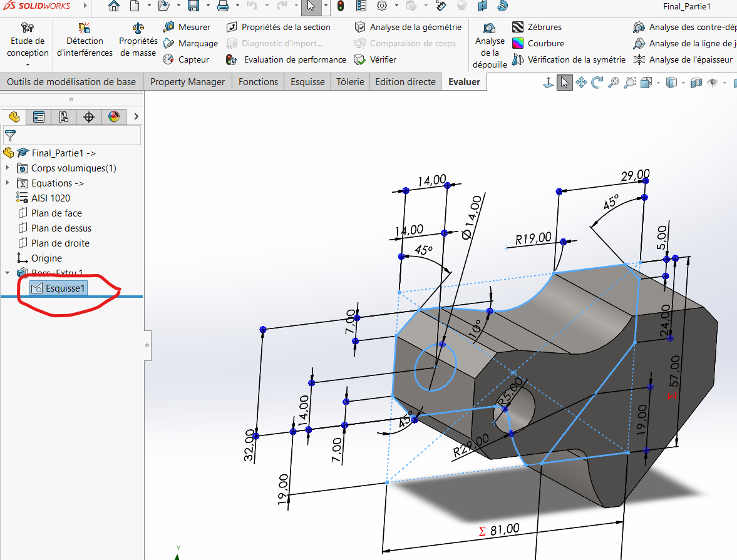Open the Print dropdown arrow

tap(237, 6)
